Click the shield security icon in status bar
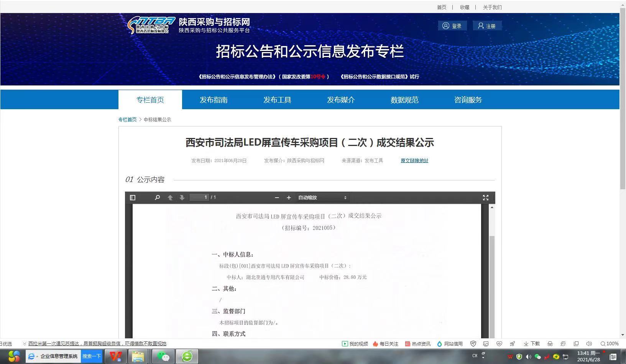This screenshot has width=626, height=364. tap(473, 344)
